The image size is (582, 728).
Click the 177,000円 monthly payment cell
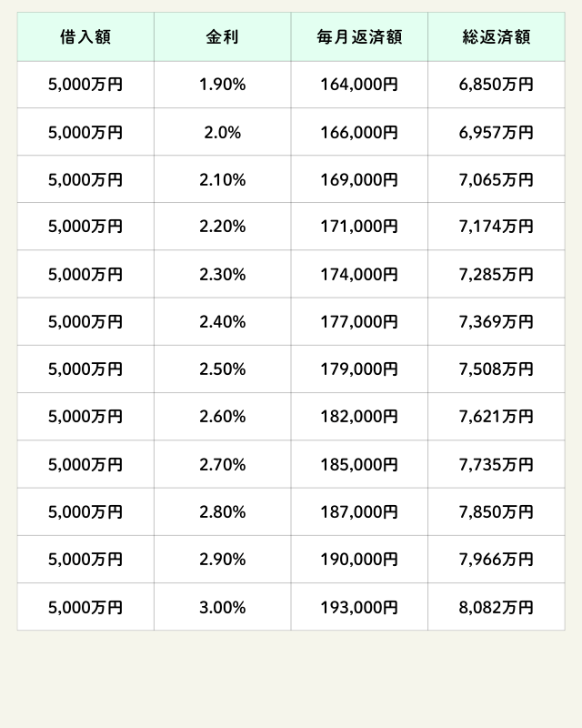(359, 322)
